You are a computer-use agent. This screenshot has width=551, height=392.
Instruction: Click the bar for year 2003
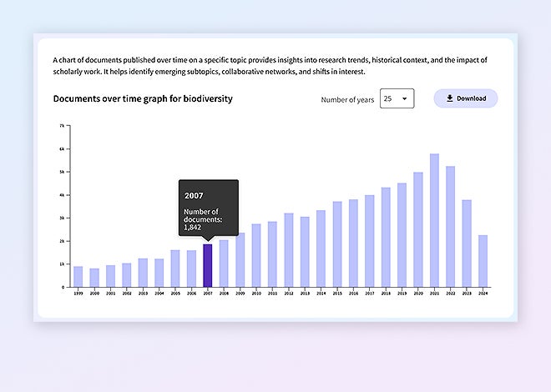[143, 273]
